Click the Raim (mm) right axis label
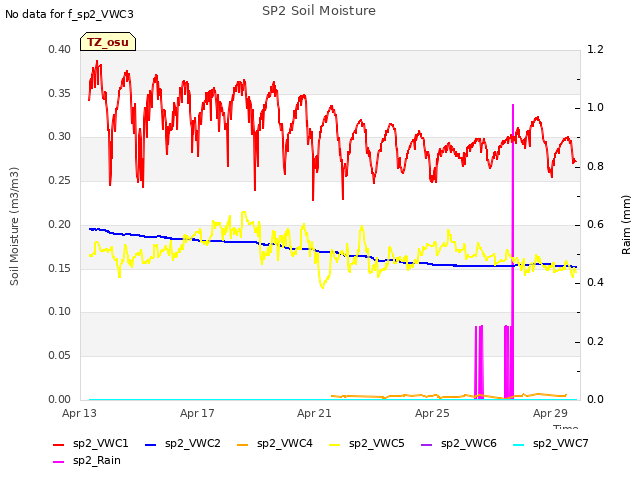 626,225
